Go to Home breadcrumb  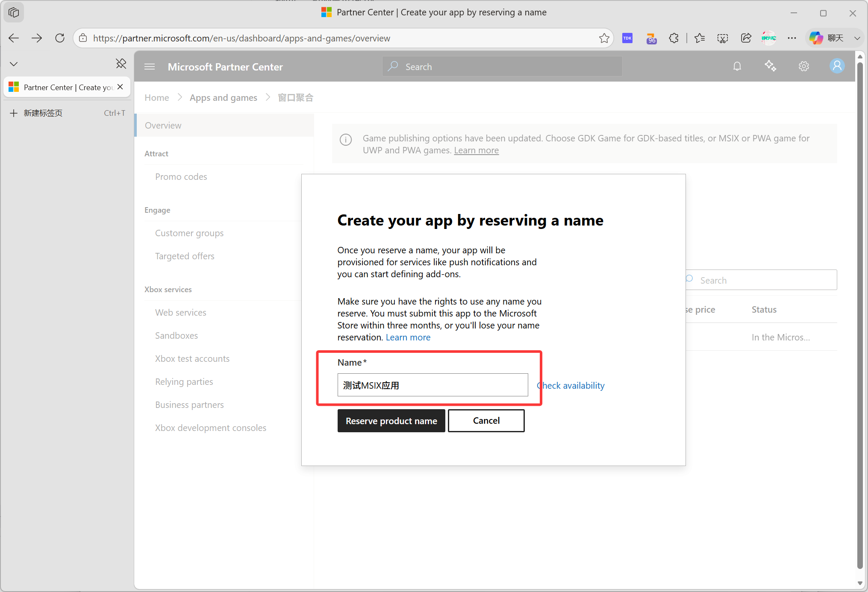(157, 98)
